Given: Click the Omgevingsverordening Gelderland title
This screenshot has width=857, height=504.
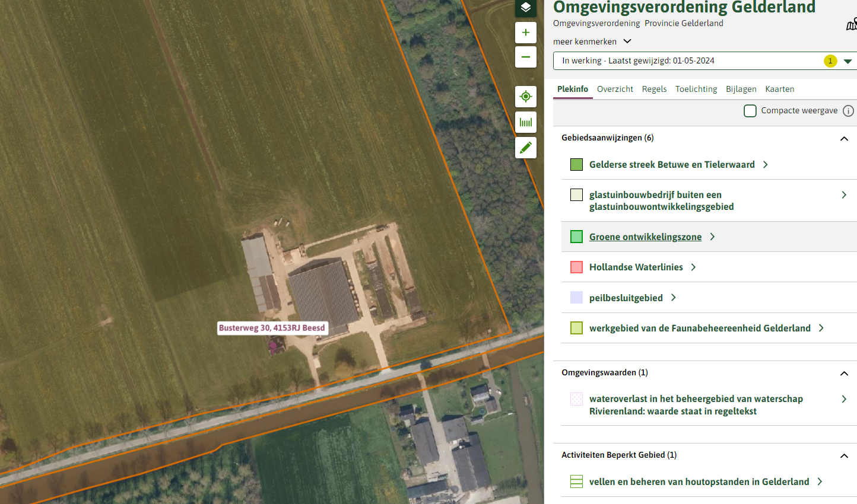Looking at the screenshot, I should tap(684, 7).
